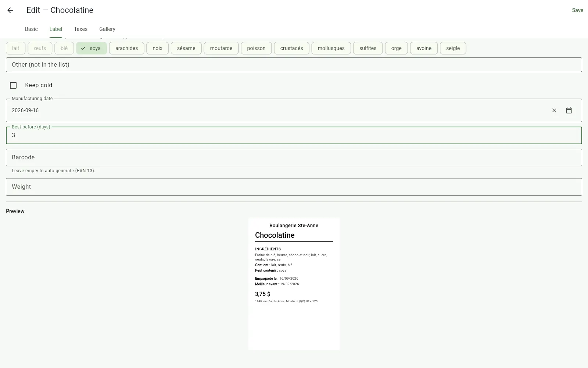The image size is (588, 368).
Task: Click the disabled lait allergen chip
Action: point(15,48)
